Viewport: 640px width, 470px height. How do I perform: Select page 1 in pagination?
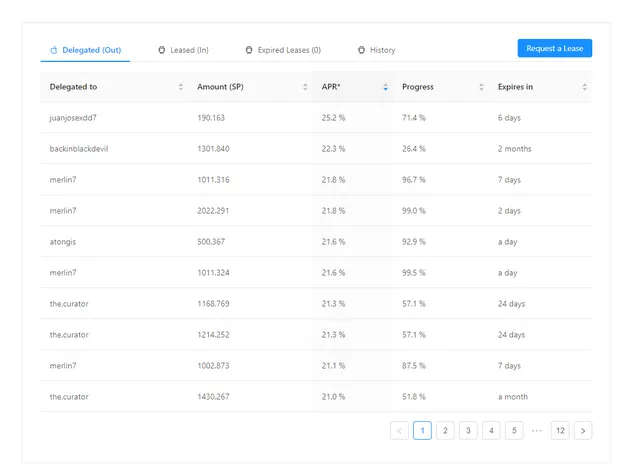tap(422, 430)
